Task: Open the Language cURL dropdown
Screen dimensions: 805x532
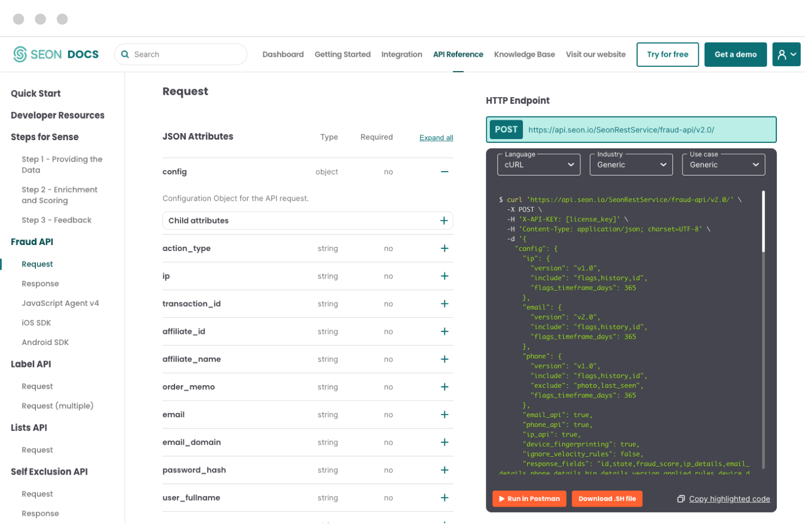Action: click(539, 164)
